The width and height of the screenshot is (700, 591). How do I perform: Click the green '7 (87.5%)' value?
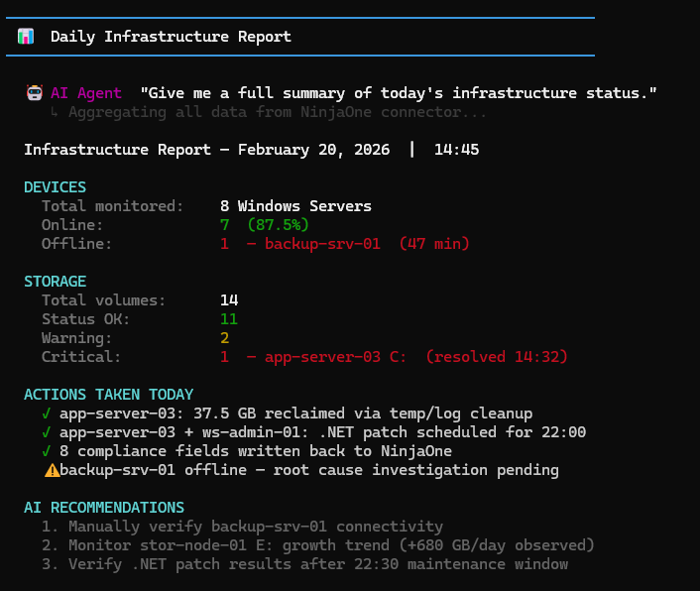(x=265, y=225)
